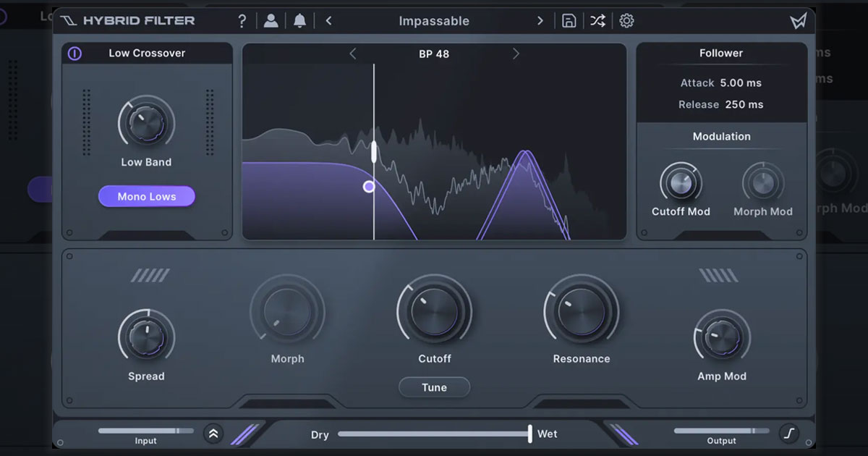Click the Input level slider
This screenshot has height=456, width=868.
click(x=146, y=431)
